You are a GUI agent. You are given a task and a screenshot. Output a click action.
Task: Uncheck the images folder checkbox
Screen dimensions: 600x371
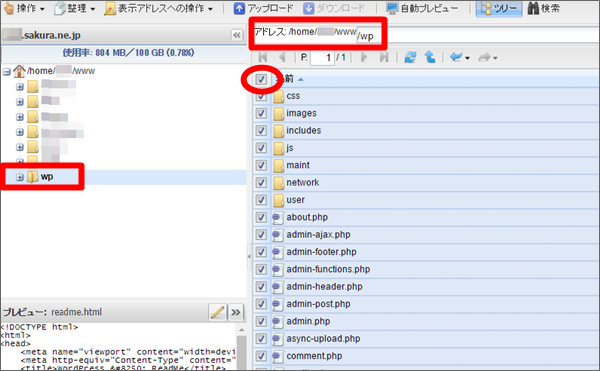tap(261, 113)
